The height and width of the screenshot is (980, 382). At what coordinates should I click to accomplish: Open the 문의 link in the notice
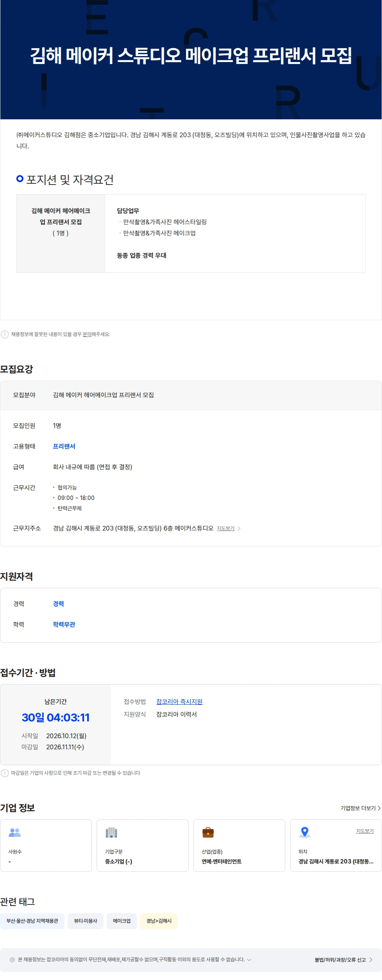(x=87, y=334)
